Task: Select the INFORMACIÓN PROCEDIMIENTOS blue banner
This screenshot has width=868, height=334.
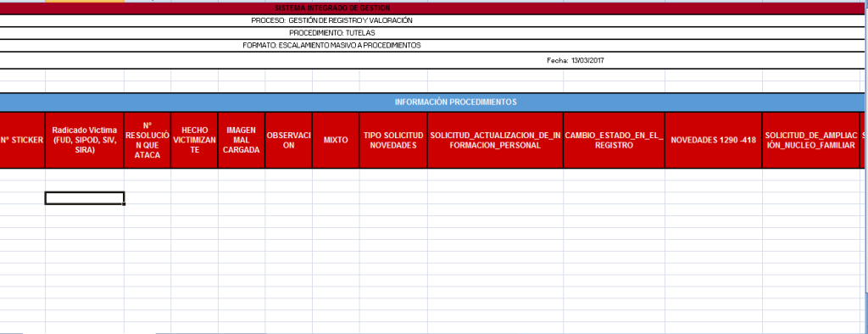Action: pos(431,102)
